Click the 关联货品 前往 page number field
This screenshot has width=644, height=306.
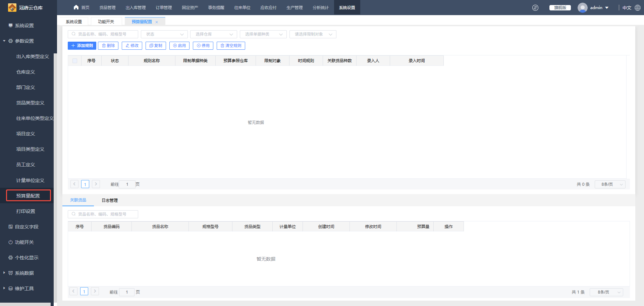click(127, 292)
